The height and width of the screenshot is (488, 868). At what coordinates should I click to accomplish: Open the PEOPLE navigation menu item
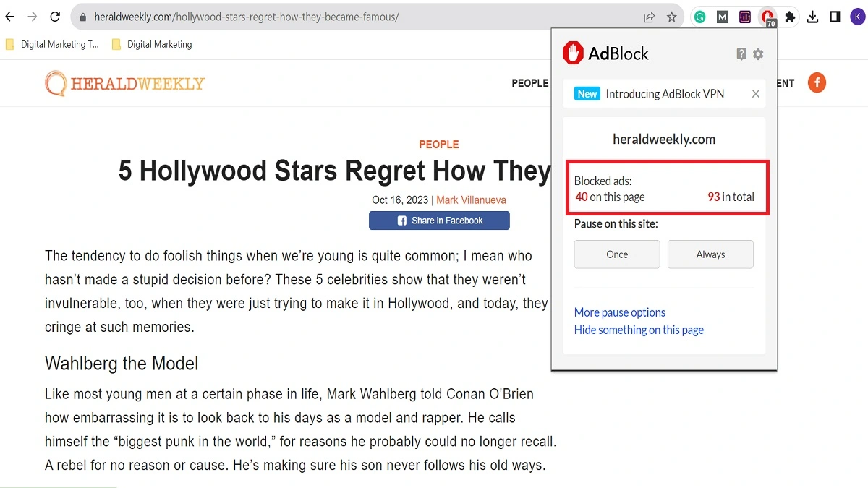coord(529,83)
